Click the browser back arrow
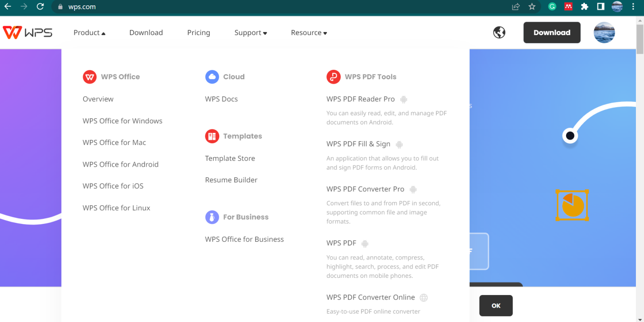The height and width of the screenshot is (322, 644). tap(7, 7)
